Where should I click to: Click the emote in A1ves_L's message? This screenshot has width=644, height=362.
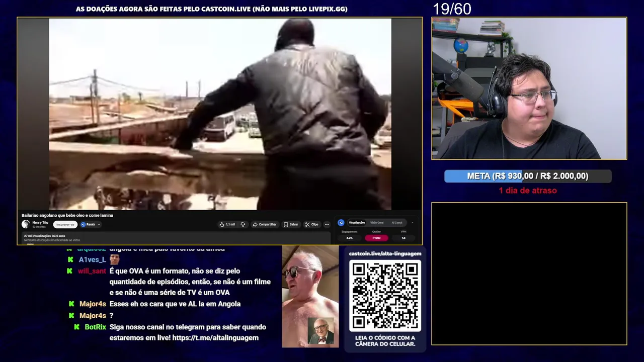click(x=114, y=259)
